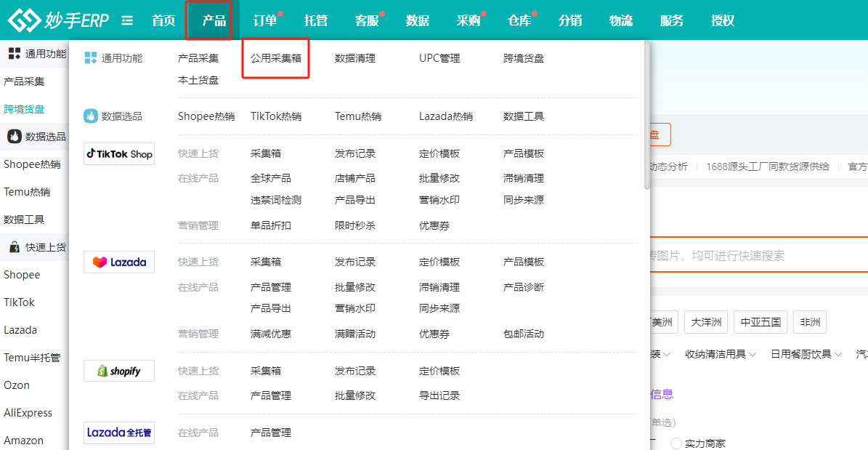Expand the 日用餐厨饮具 category dropdown

click(806, 354)
